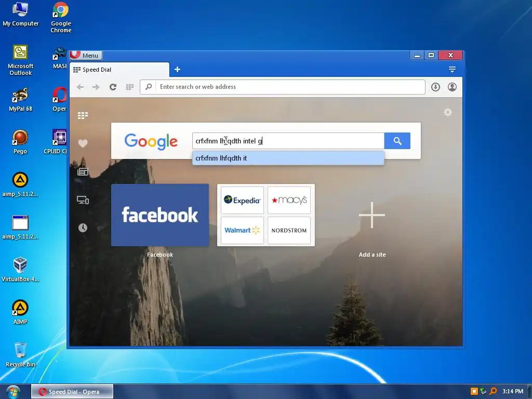Open the Walmart tile

(x=242, y=230)
